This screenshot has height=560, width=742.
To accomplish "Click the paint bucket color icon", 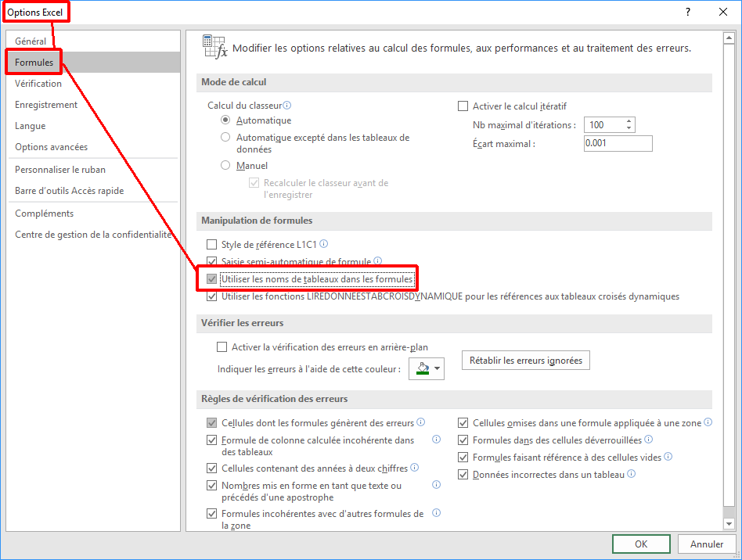I will [x=423, y=368].
